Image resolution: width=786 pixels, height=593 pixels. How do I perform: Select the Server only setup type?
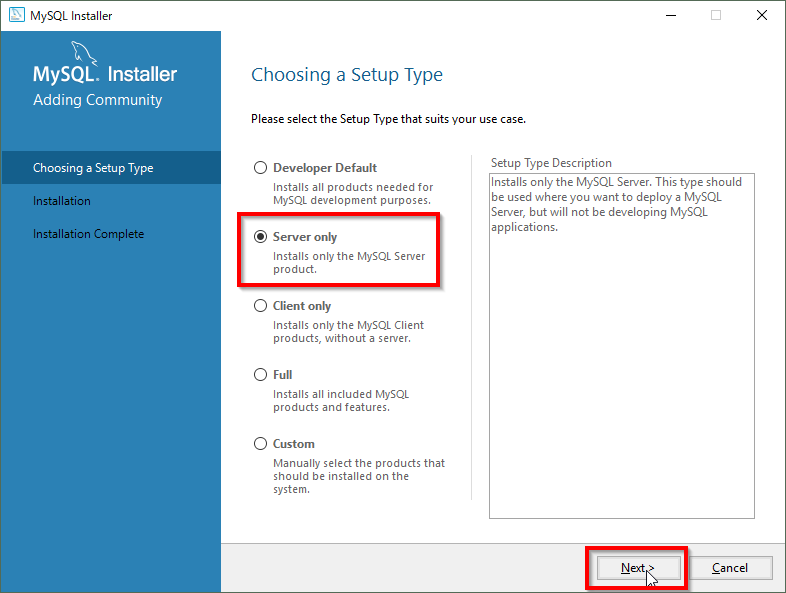(x=260, y=237)
